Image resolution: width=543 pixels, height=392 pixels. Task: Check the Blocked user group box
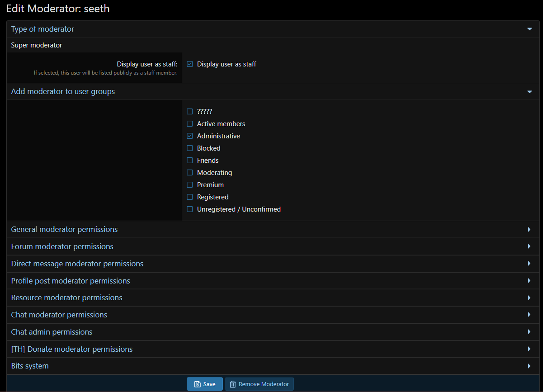point(190,148)
